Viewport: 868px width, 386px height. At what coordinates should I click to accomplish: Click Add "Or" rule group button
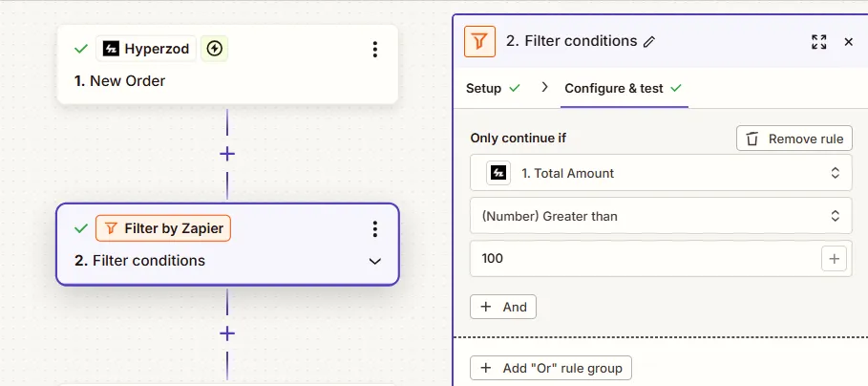(x=551, y=368)
